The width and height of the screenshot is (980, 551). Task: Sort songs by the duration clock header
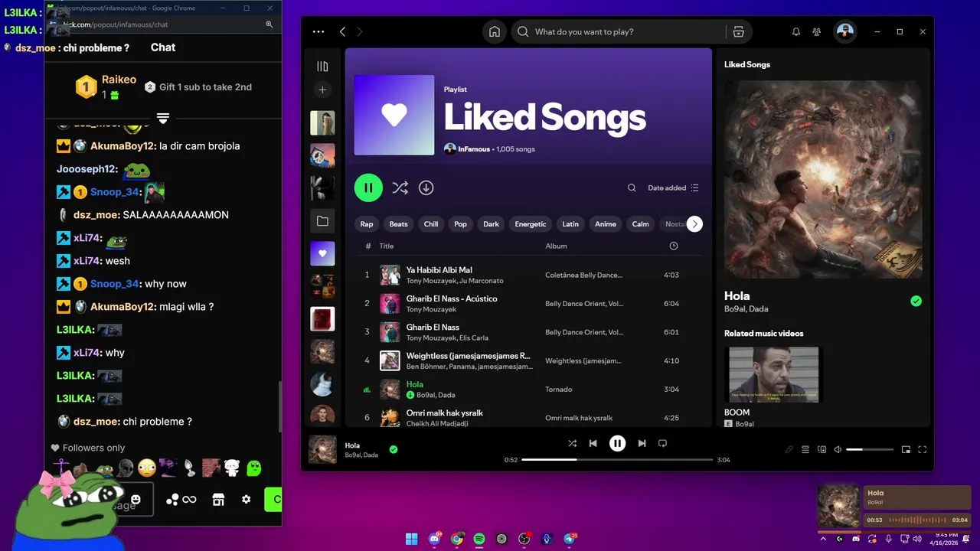[674, 246]
